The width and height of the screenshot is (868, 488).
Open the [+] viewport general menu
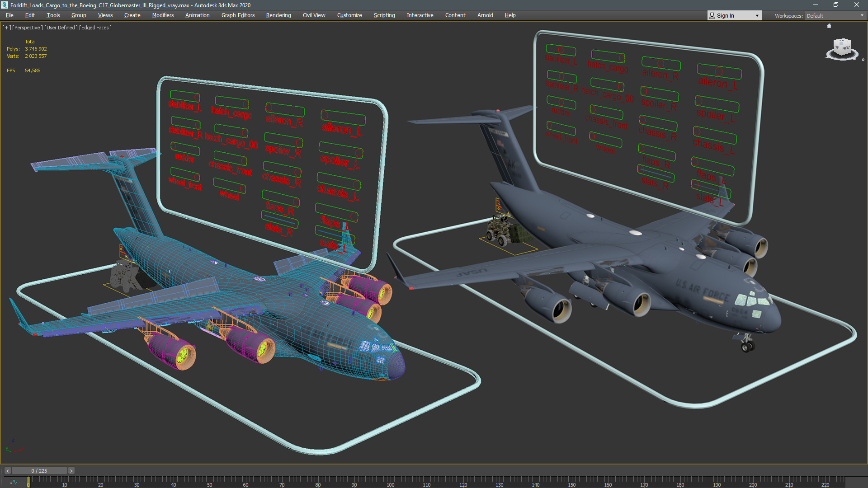tap(6, 28)
